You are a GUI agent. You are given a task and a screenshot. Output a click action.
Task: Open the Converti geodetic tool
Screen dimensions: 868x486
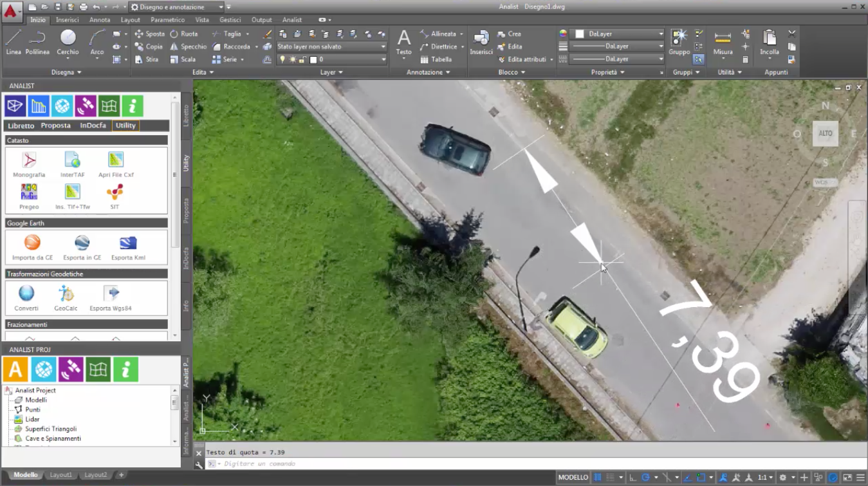pos(26,298)
